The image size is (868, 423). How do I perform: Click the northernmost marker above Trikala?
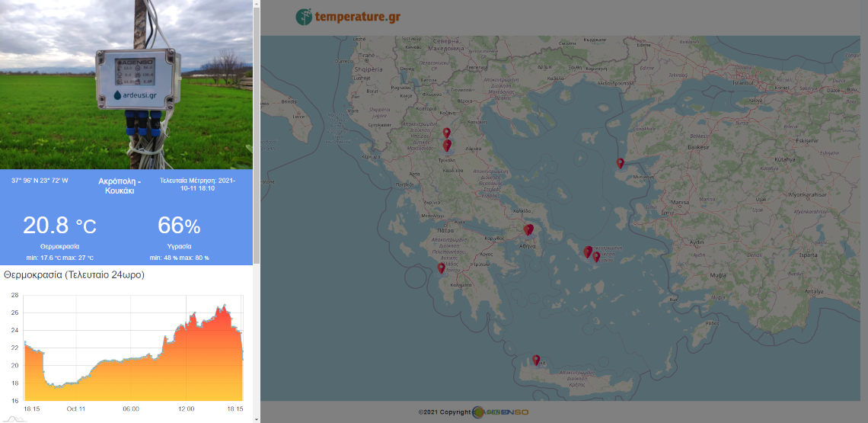(x=447, y=133)
